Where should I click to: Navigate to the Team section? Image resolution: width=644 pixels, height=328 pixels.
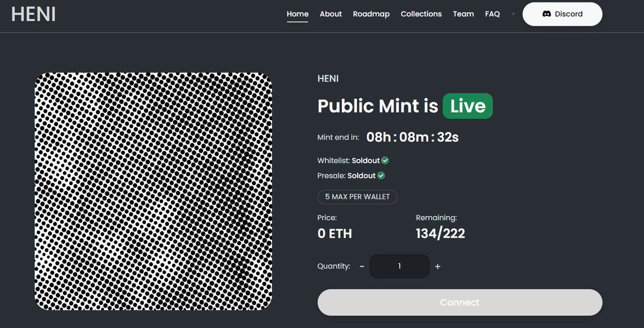click(463, 14)
